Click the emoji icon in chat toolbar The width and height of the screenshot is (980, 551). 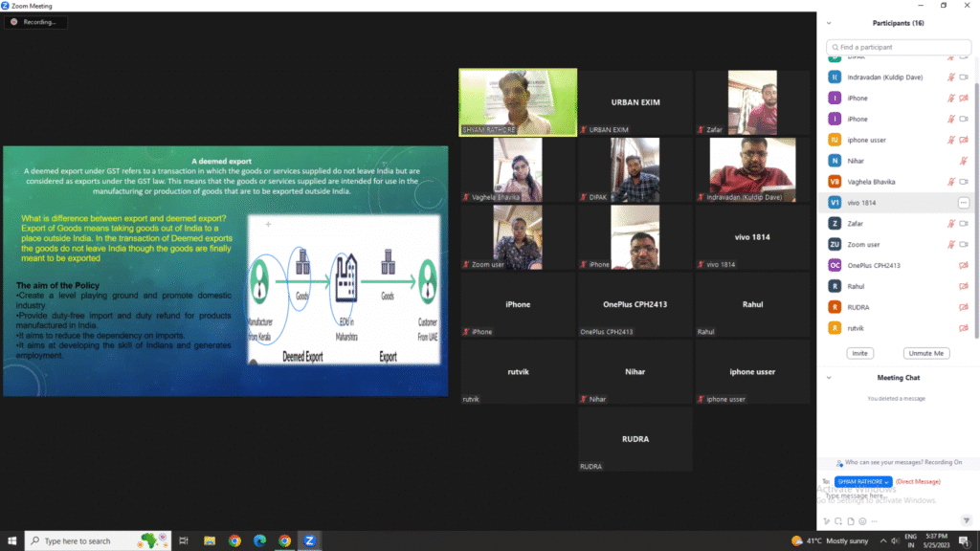pos(862,520)
